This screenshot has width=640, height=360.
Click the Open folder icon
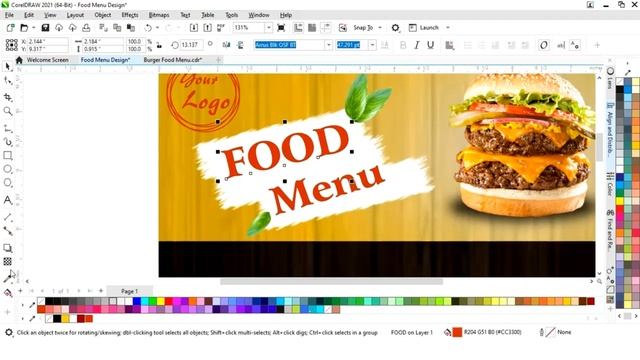coord(24,28)
